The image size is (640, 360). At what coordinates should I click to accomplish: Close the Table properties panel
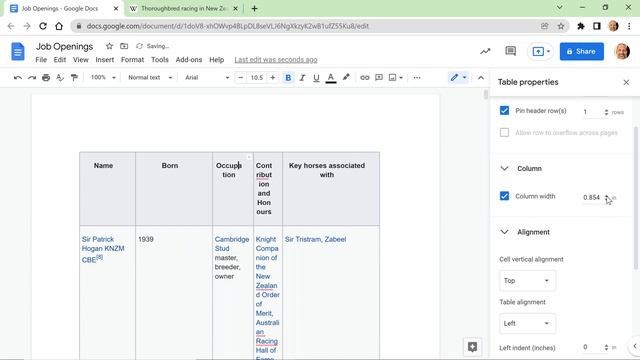(x=626, y=82)
